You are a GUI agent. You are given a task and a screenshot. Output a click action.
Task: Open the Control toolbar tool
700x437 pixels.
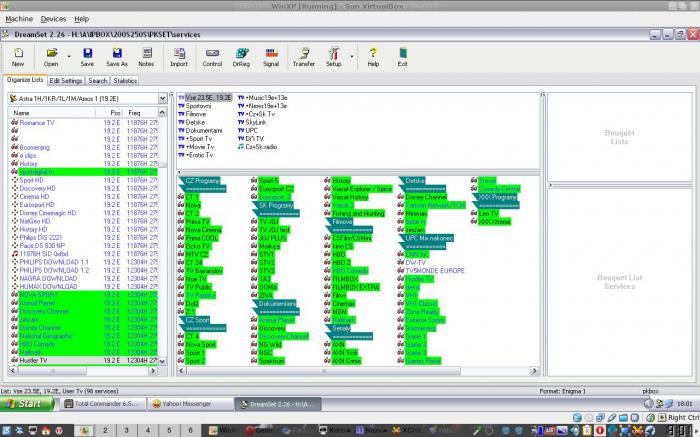click(x=212, y=57)
